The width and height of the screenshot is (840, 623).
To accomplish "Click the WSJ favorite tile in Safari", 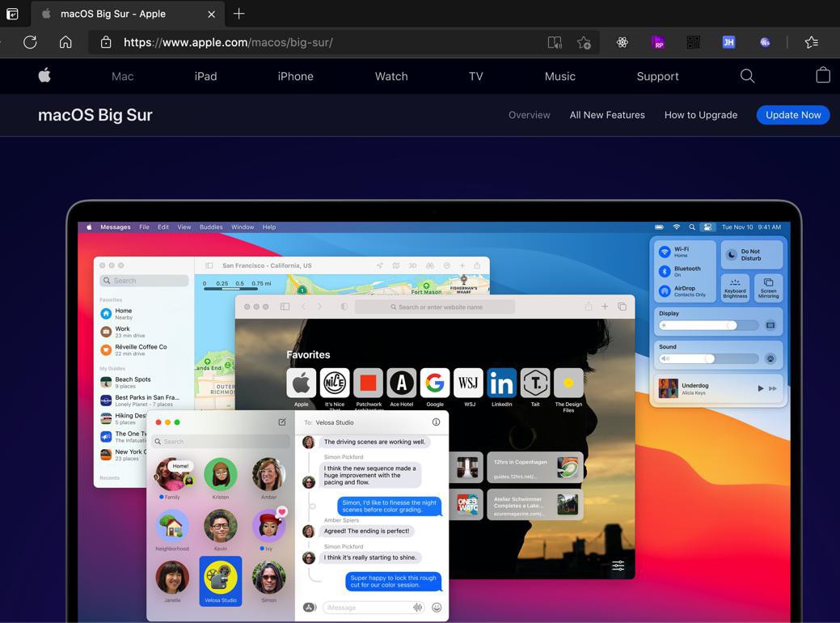I will click(468, 383).
